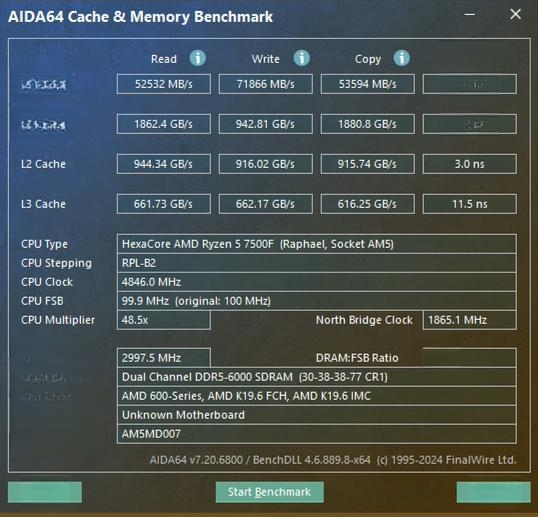Select the 71866 MB/s write value
This screenshot has width=538, height=517.
pos(266,84)
